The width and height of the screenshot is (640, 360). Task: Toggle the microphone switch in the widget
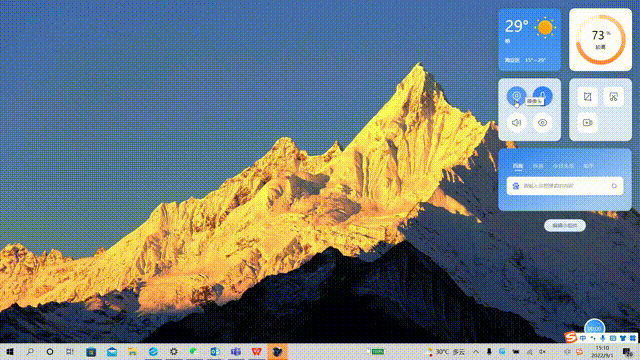pyautogui.click(x=542, y=96)
